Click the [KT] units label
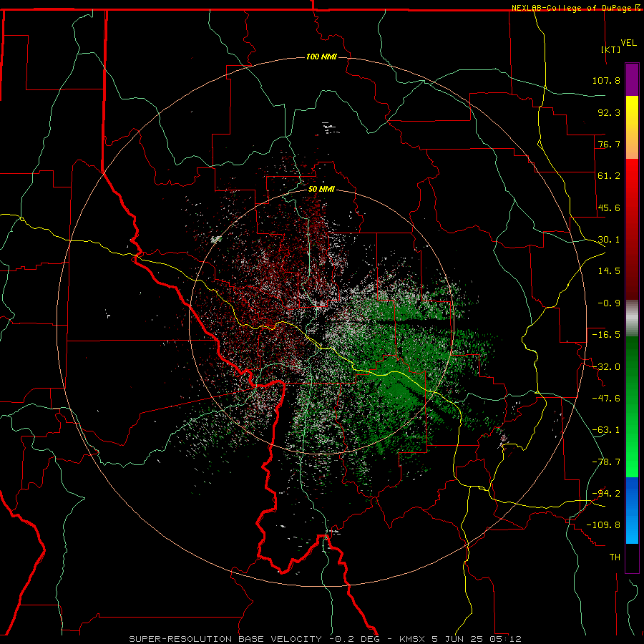Image resolution: width=644 pixels, height=644 pixels. [x=611, y=49]
